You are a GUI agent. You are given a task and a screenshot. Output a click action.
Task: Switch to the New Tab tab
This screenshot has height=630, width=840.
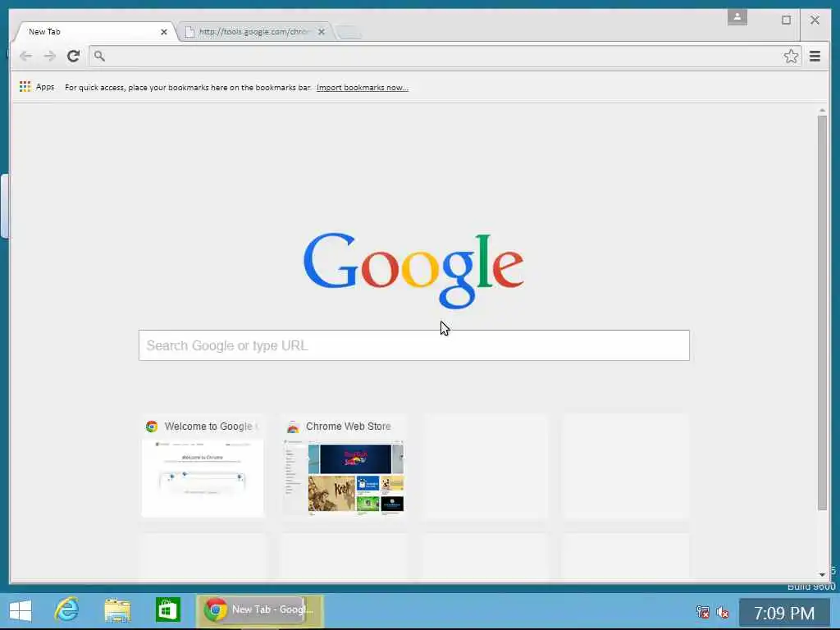[x=94, y=32]
